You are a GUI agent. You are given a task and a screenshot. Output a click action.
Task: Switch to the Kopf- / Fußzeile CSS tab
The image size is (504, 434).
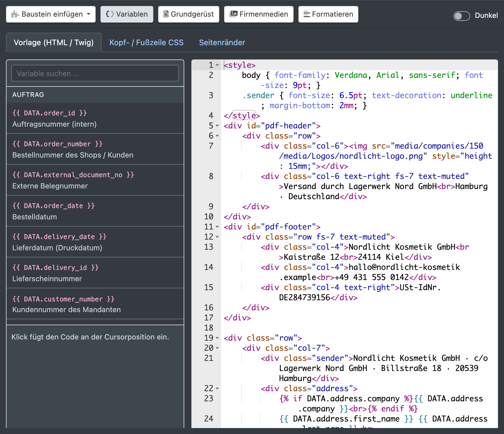click(147, 43)
